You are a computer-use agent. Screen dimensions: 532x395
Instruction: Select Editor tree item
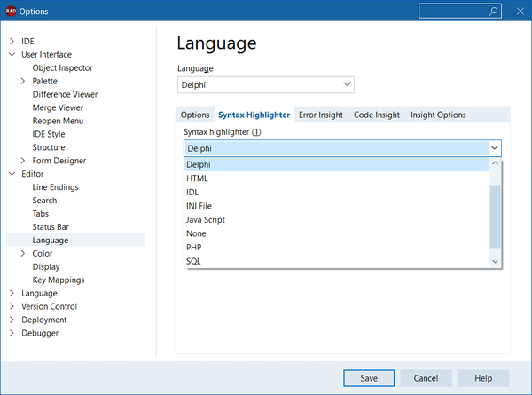[33, 174]
